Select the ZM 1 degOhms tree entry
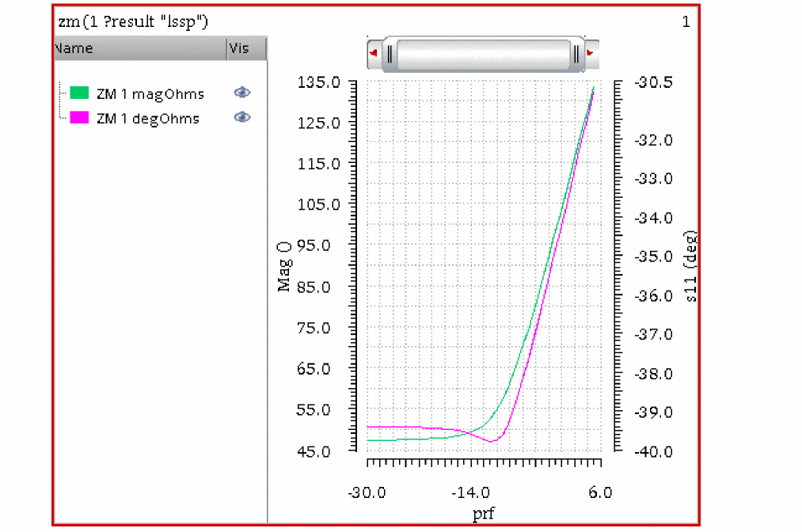The width and height of the screenshot is (802, 532). pyautogui.click(x=148, y=119)
